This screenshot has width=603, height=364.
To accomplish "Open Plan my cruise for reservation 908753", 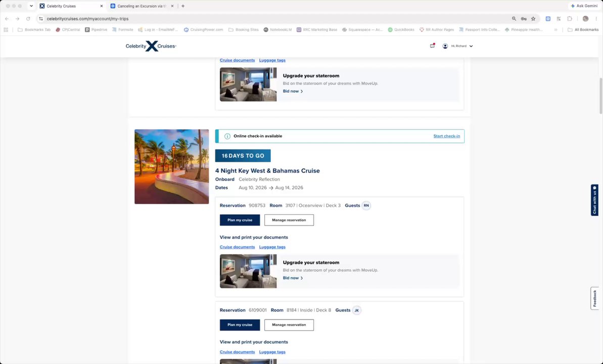I will [240, 220].
